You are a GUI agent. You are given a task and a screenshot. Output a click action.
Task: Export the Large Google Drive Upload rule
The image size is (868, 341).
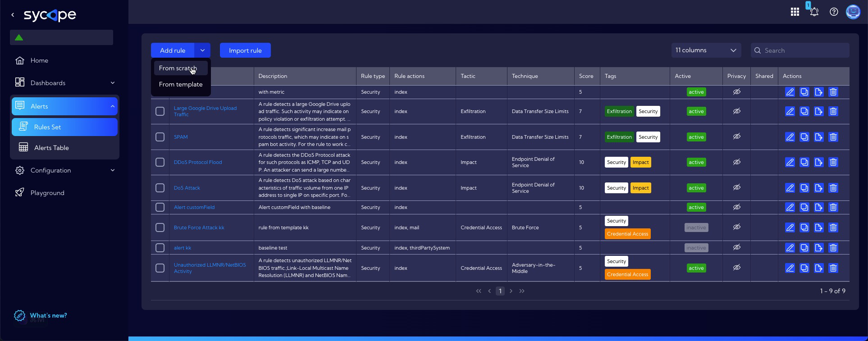[x=819, y=111]
